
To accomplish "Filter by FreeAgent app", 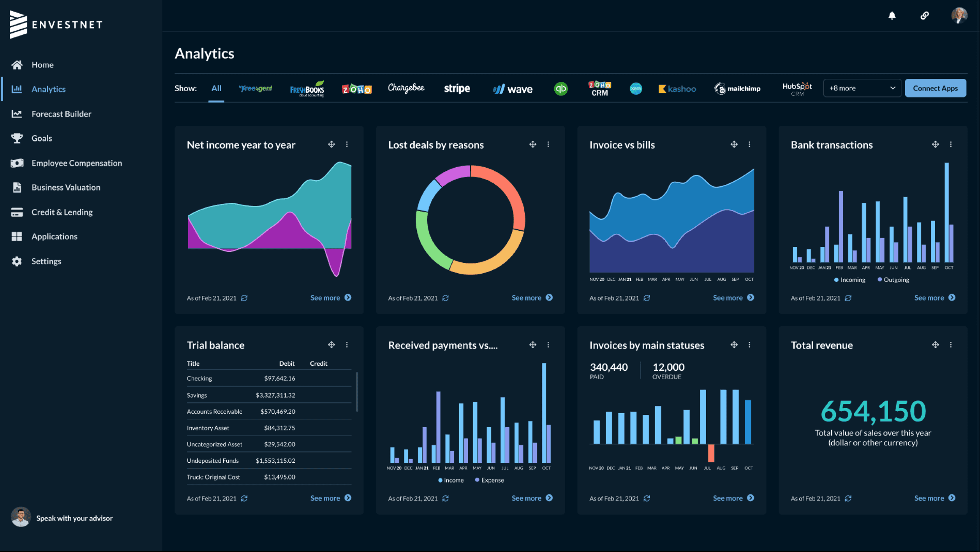I will point(256,88).
